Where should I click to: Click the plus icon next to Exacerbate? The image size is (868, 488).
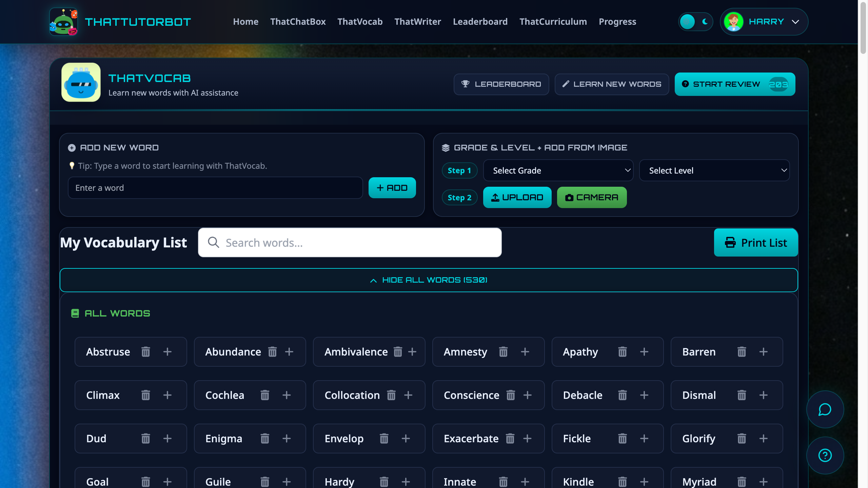pos(527,439)
